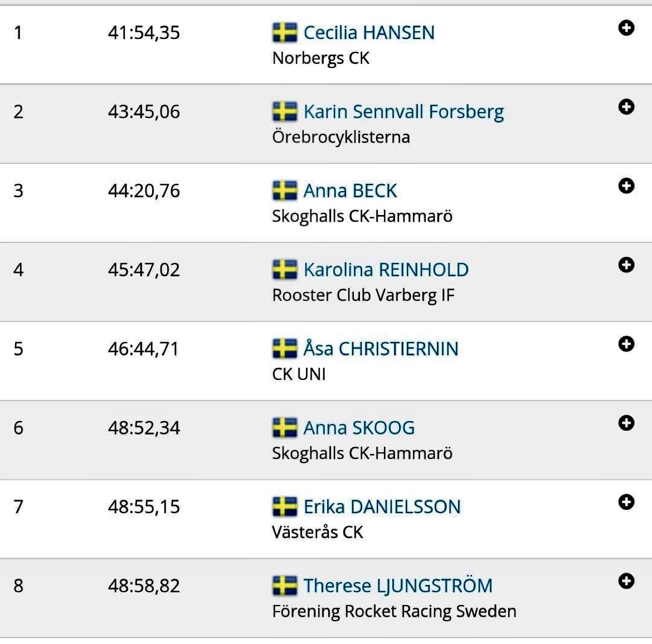Expand details for Cecilia Hansen's result
Screen dimensions: 652x644
tap(626, 28)
